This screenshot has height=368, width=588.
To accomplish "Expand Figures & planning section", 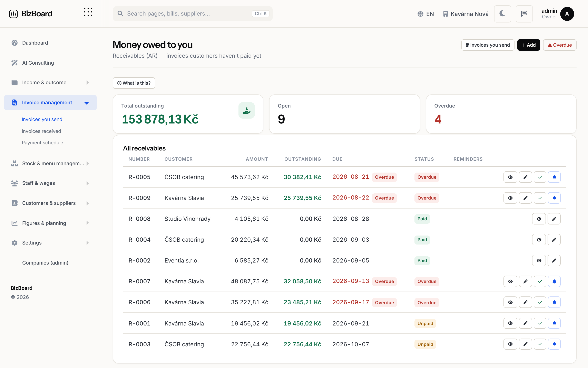I will coord(50,223).
